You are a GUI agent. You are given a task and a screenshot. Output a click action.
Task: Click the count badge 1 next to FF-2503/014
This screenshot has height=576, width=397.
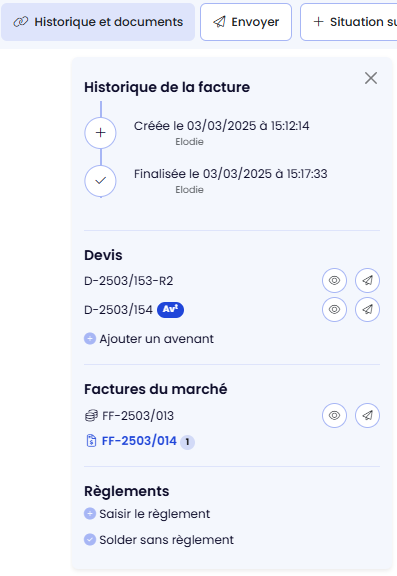187,442
